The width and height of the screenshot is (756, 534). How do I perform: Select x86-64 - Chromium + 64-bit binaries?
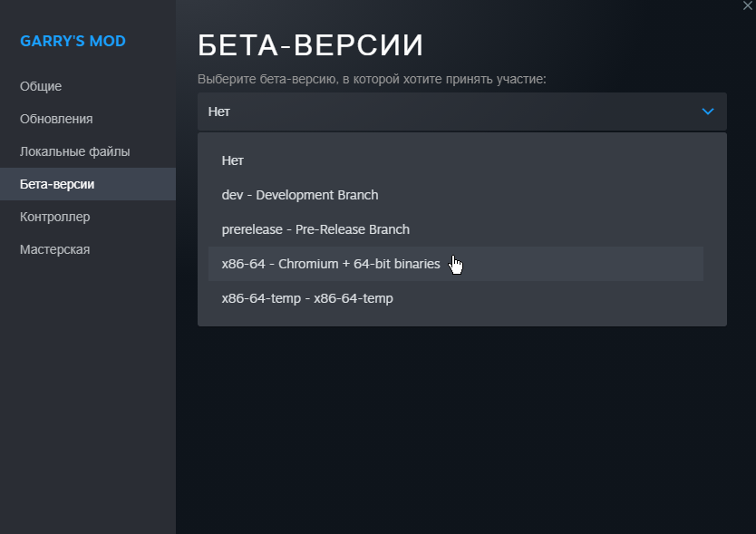(331, 264)
